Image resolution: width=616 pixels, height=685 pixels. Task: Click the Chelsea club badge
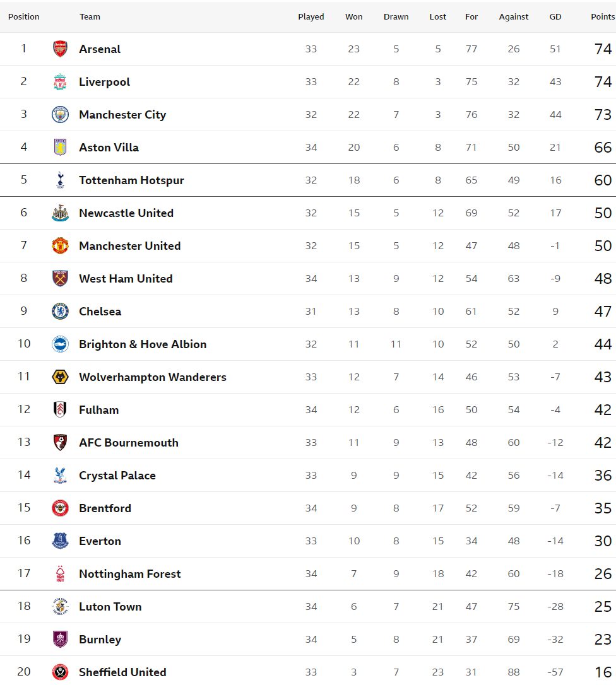[60, 311]
